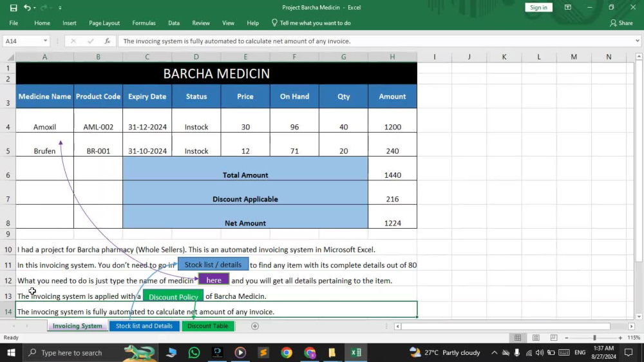The height and width of the screenshot is (362, 644).
Task: Click the Enter checkmark icon in formula bar
Action: [90, 41]
